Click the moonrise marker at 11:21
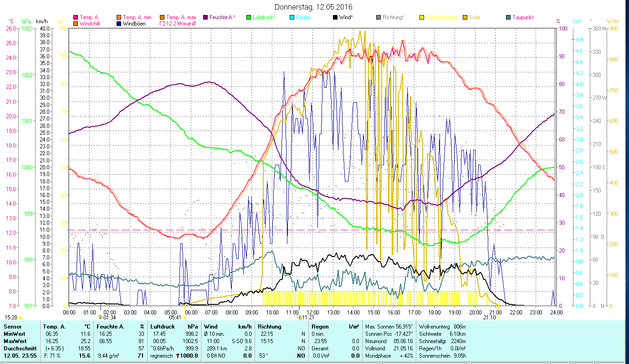This screenshot has width=629, height=364. (x=300, y=317)
